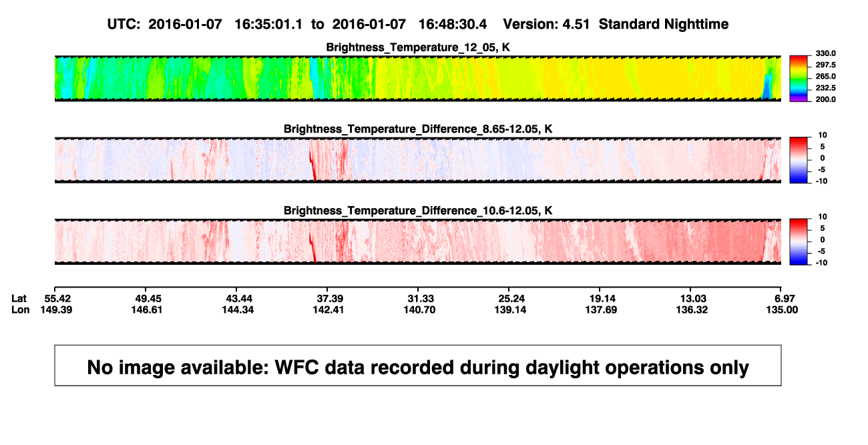This screenshot has width=868, height=445.
Task: Click the 297.5 colorbar label
Action: tap(825, 65)
